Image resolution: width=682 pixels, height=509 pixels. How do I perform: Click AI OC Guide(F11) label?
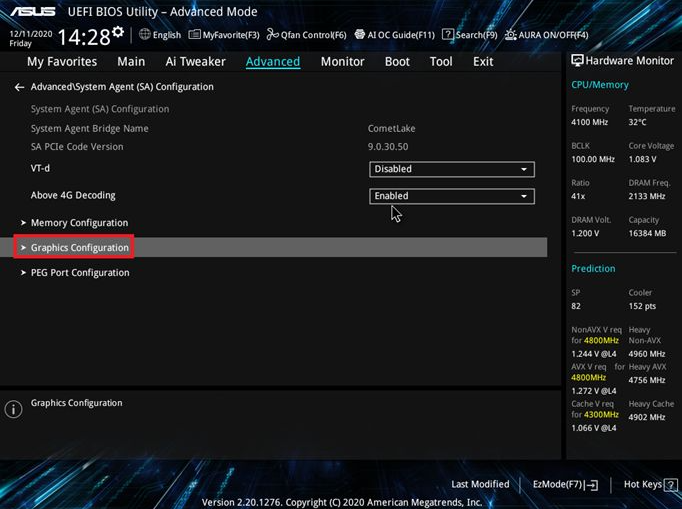click(x=401, y=35)
